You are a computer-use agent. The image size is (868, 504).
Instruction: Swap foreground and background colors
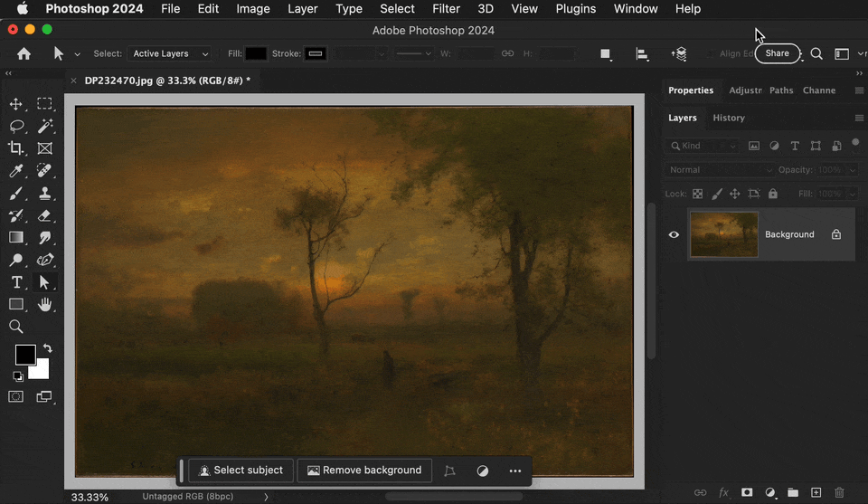pos(48,348)
